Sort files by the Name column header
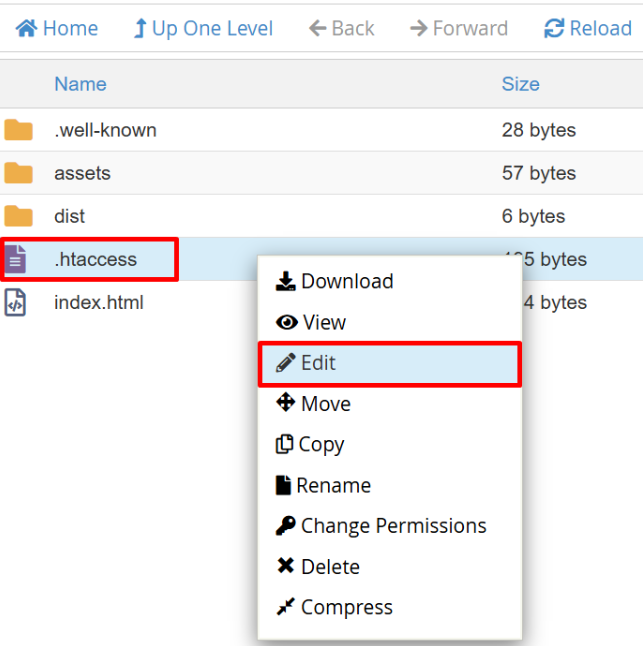 click(x=80, y=84)
